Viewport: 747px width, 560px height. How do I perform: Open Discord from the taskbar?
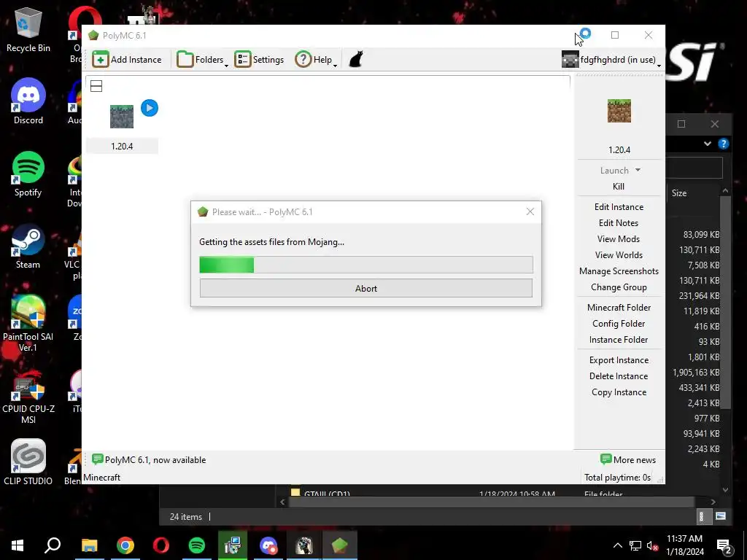click(268, 545)
